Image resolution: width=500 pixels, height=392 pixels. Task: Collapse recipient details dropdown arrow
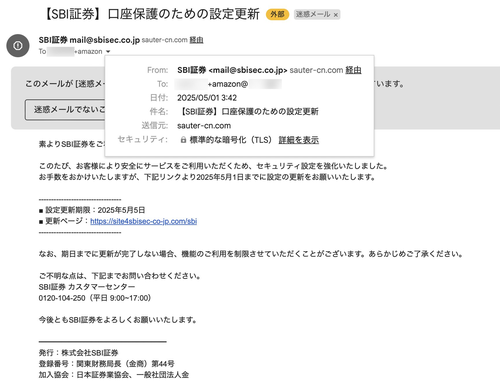(108, 52)
